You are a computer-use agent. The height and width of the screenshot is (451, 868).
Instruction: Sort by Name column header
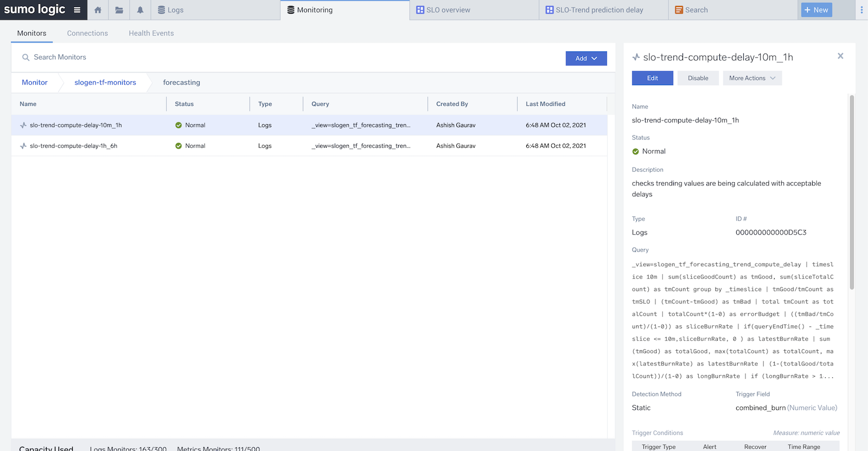click(x=28, y=104)
